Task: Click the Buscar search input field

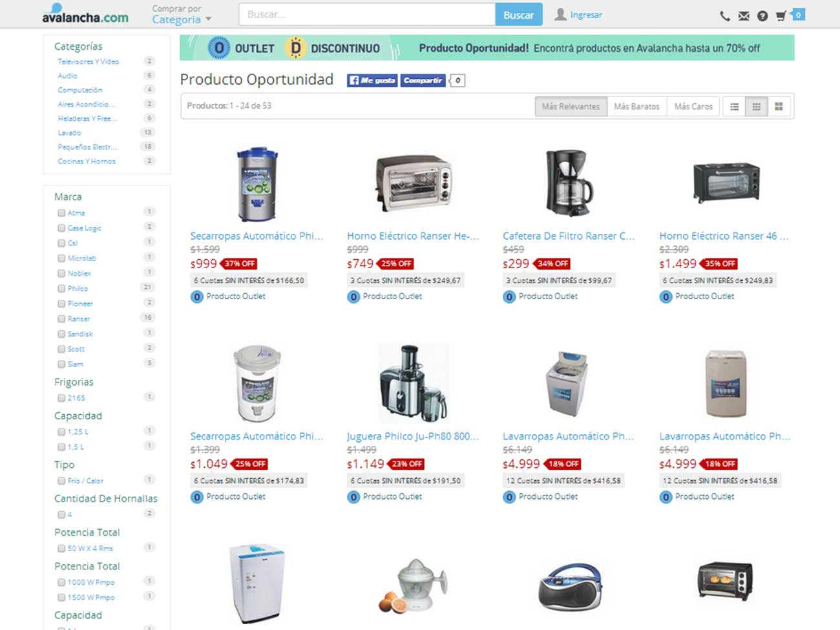Action: pyautogui.click(x=367, y=15)
